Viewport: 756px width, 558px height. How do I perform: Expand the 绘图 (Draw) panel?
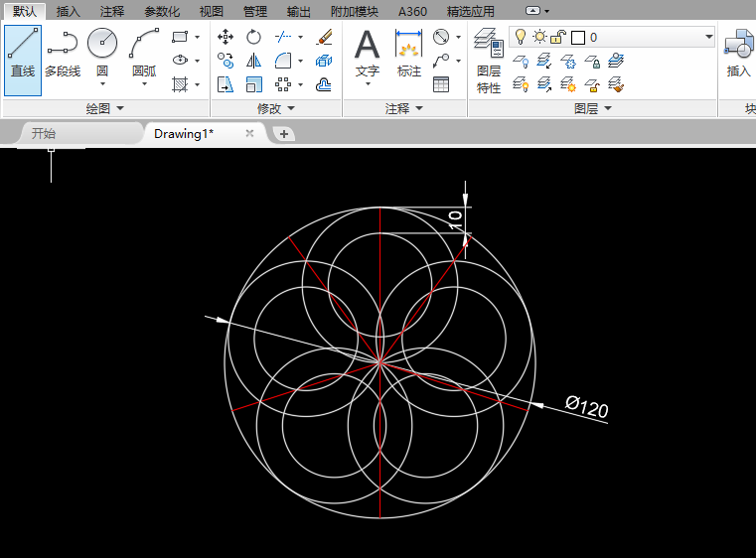click(x=104, y=108)
